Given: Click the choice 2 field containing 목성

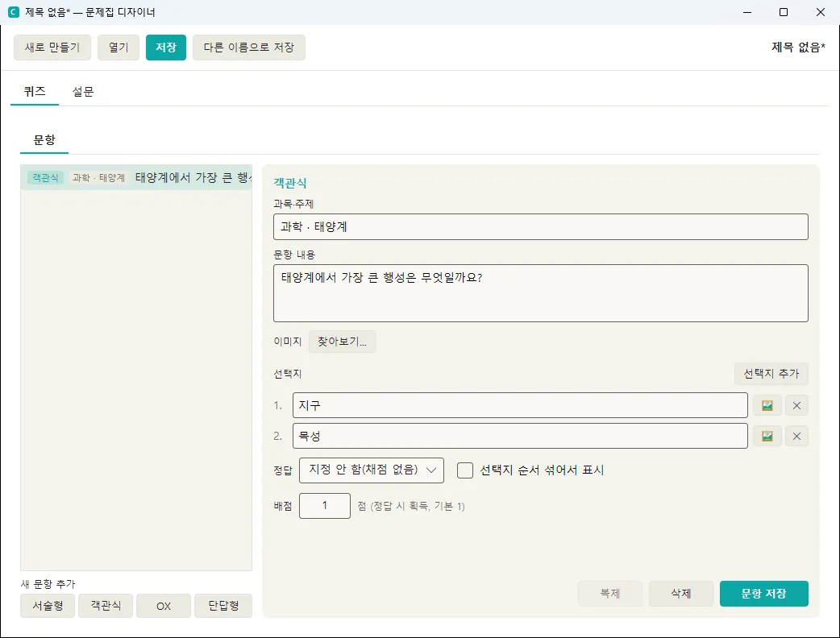Looking at the screenshot, I should coord(520,436).
